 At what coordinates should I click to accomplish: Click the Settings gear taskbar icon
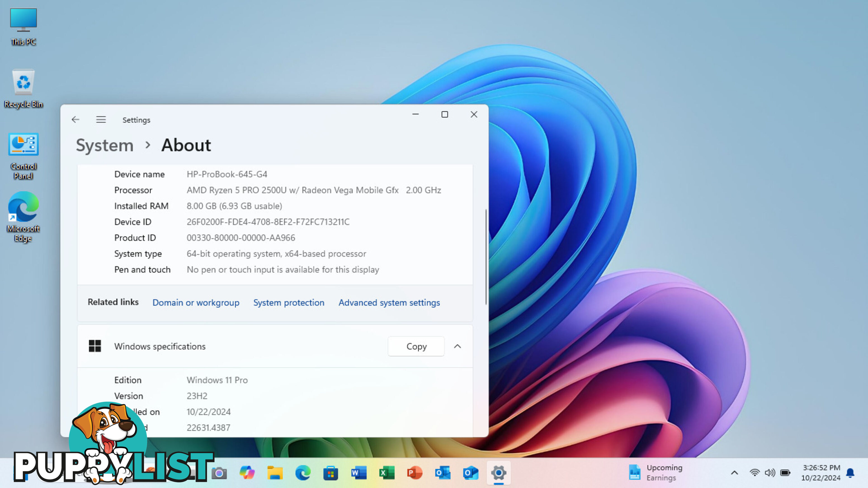click(x=498, y=473)
